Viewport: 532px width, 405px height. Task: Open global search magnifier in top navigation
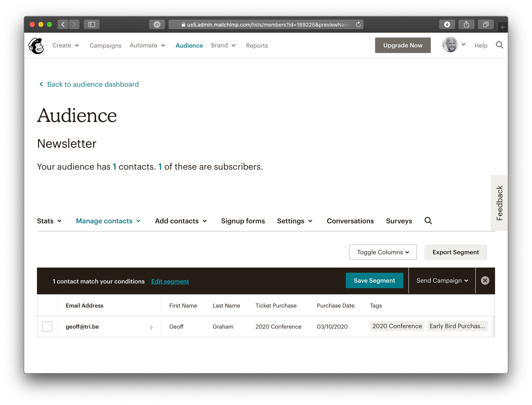(500, 45)
